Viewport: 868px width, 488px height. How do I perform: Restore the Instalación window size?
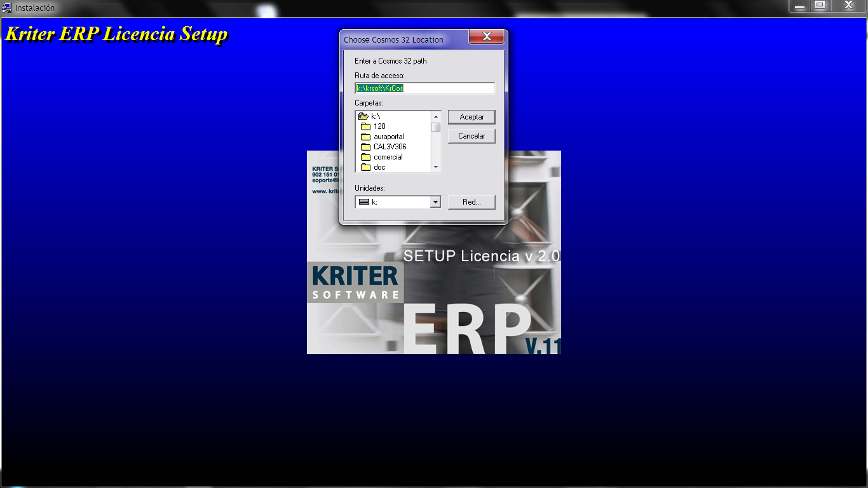[820, 5]
